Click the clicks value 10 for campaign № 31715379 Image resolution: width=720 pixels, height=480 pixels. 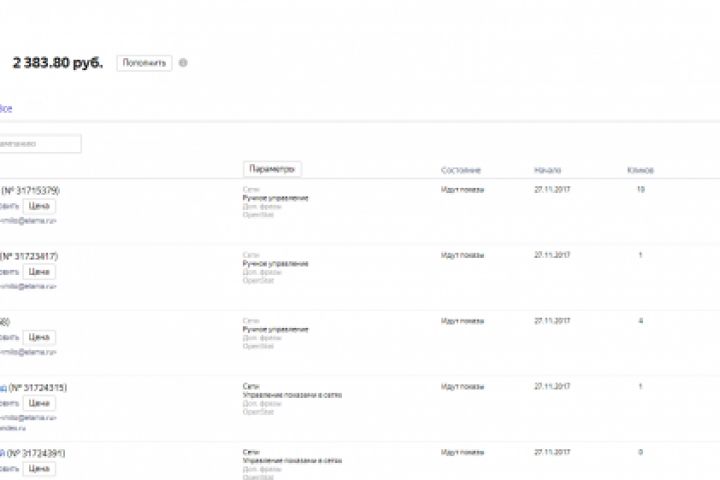[641, 189]
